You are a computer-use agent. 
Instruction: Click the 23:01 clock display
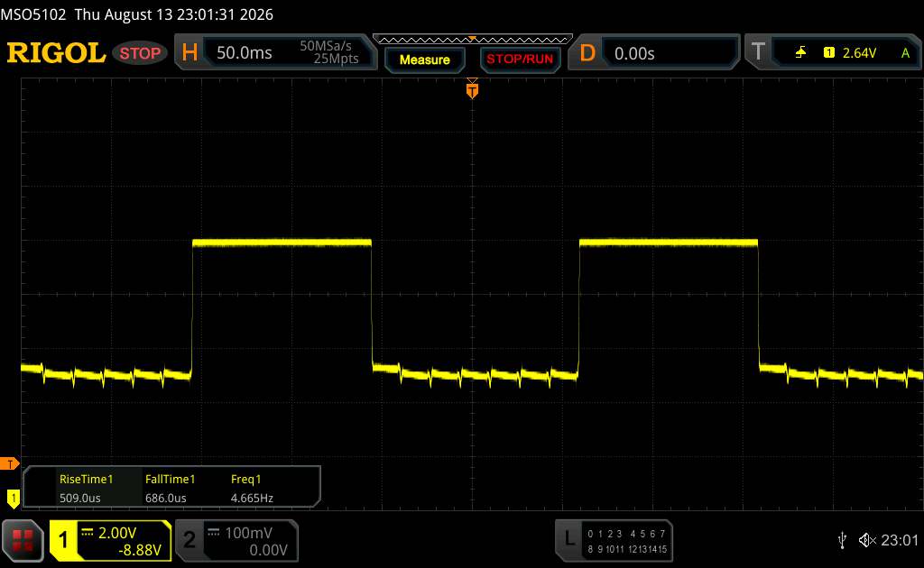click(x=900, y=540)
